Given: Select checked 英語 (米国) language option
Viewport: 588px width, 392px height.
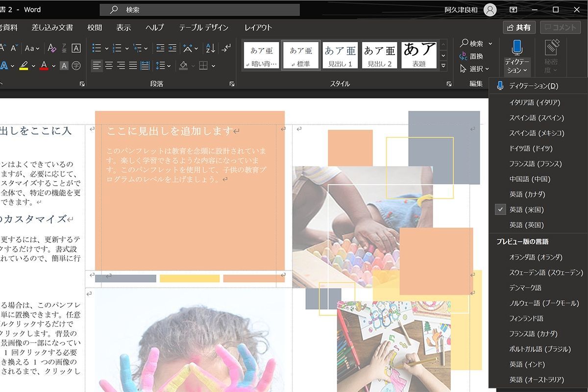Looking at the screenshot, I should [x=526, y=210].
